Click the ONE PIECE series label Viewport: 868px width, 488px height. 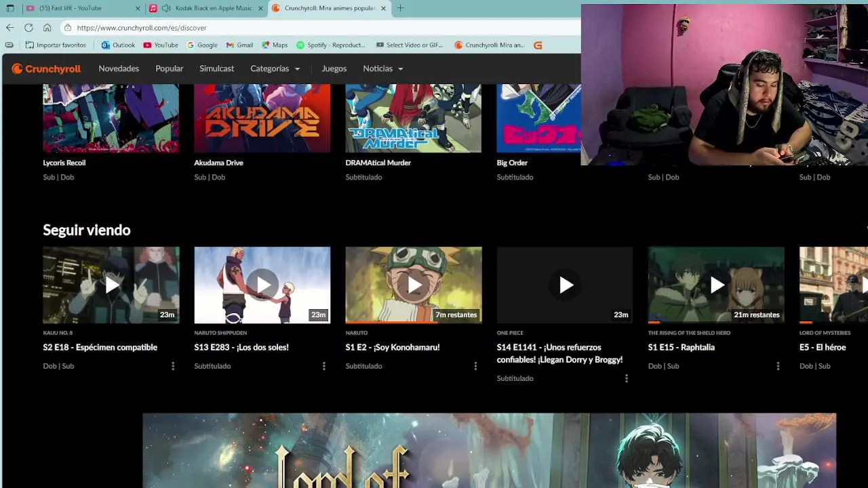[510, 333]
